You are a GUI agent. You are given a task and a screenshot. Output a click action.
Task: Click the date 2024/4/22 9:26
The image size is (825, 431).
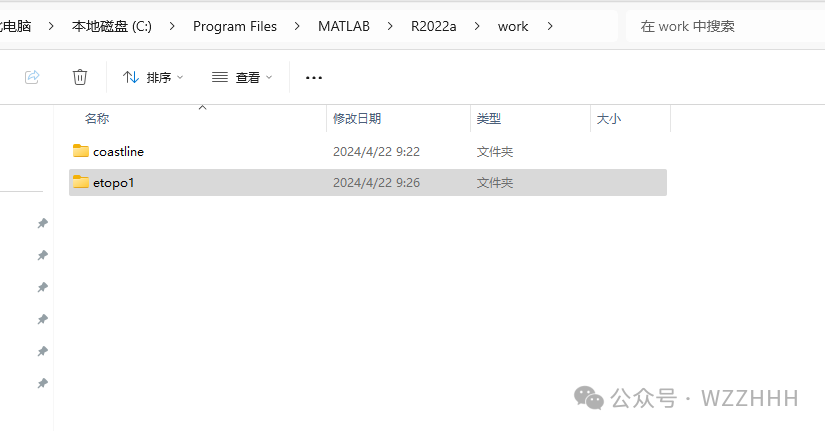[x=376, y=183]
